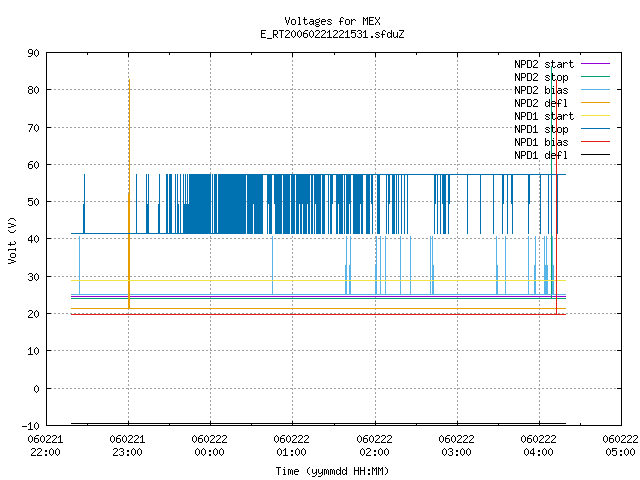640x480 pixels.
Task: Click the y-axis tick label 50
Action: [x=33, y=202]
